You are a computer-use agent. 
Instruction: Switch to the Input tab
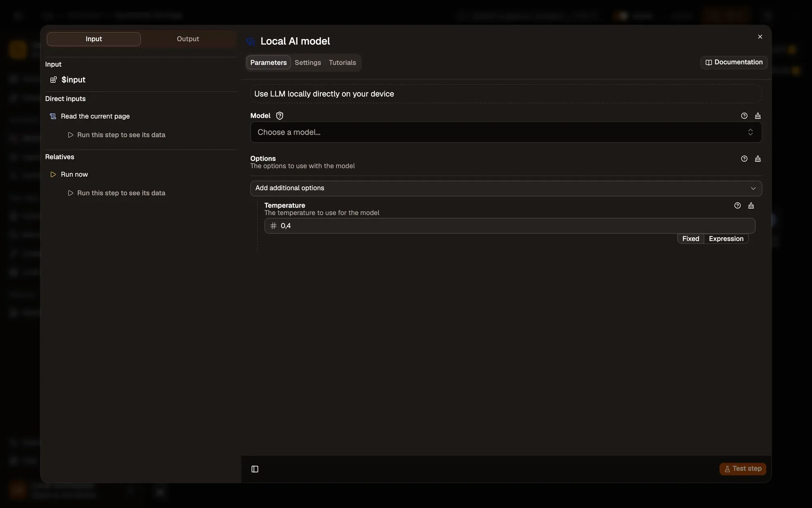[94, 39]
